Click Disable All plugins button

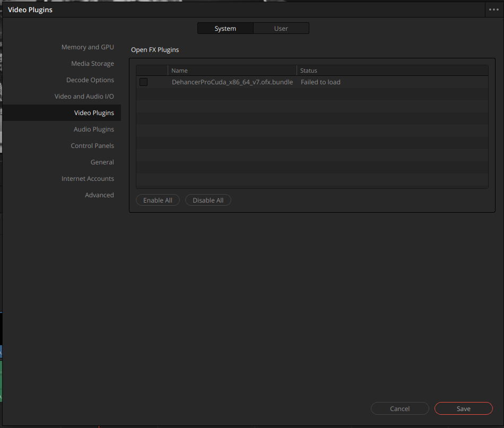pos(208,200)
